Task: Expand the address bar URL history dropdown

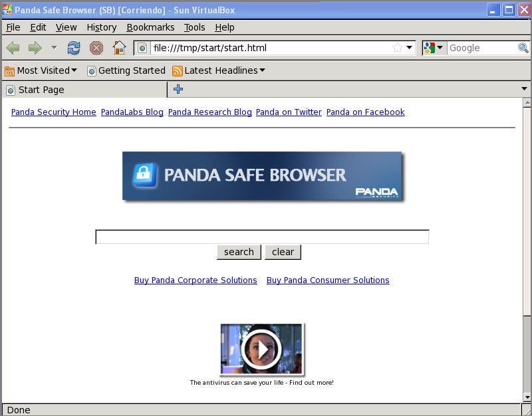Action: pos(409,47)
